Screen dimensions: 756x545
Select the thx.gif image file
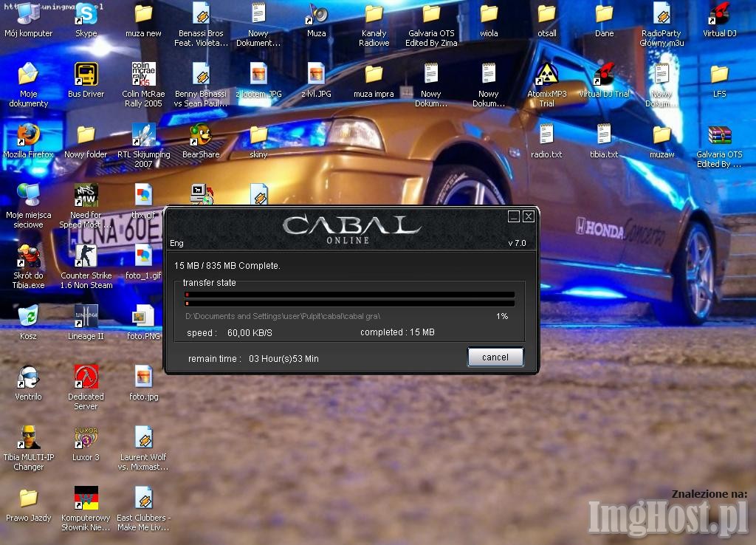tap(143, 196)
